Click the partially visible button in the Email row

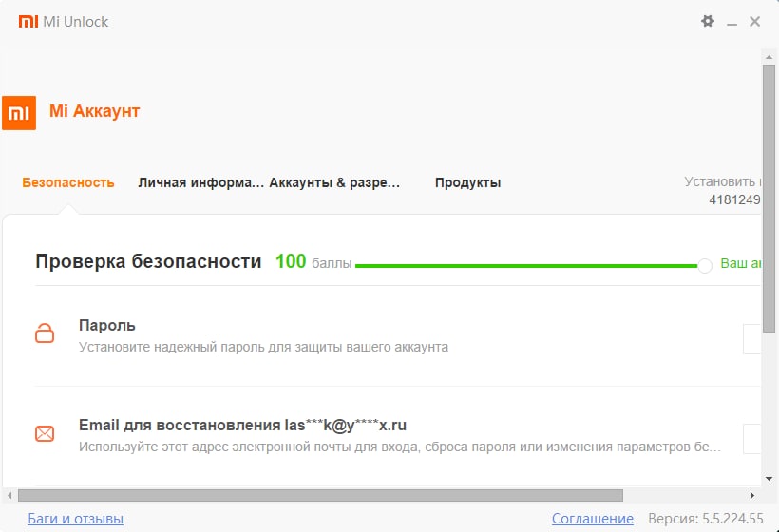(x=751, y=439)
